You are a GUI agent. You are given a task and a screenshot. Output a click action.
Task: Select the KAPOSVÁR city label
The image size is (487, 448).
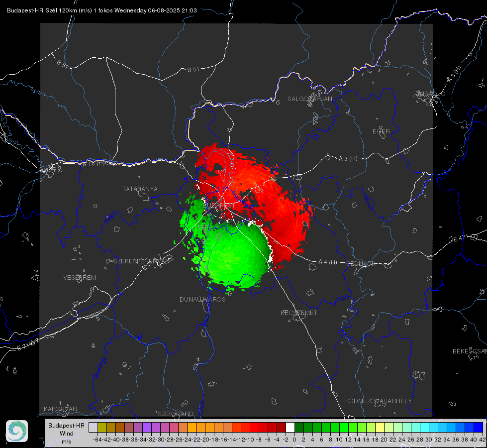click(x=60, y=409)
